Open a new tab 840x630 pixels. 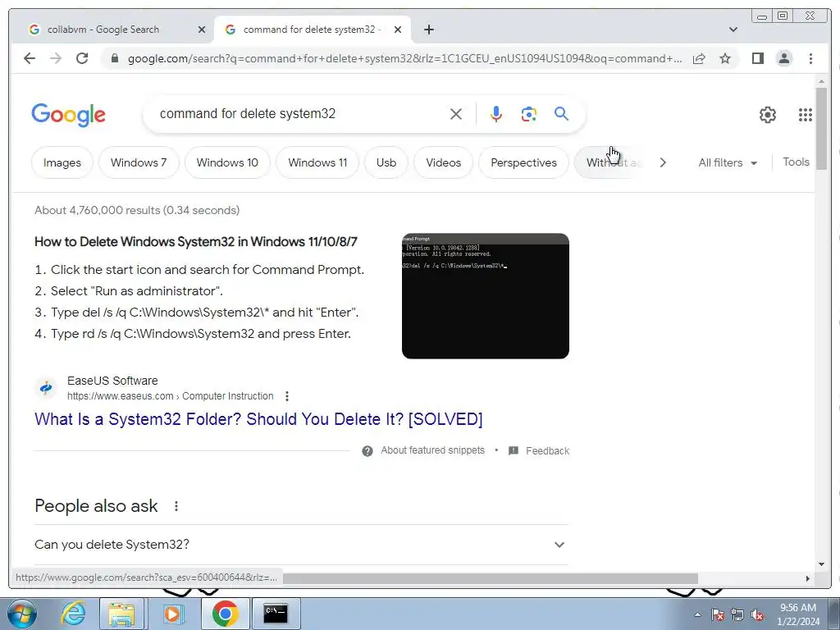coord(428,30)
